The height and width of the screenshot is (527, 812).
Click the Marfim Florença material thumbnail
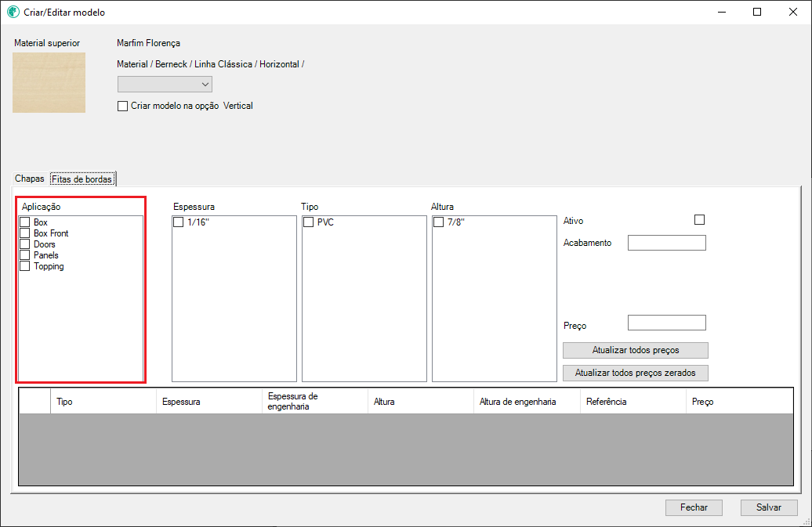click(49, 82)
